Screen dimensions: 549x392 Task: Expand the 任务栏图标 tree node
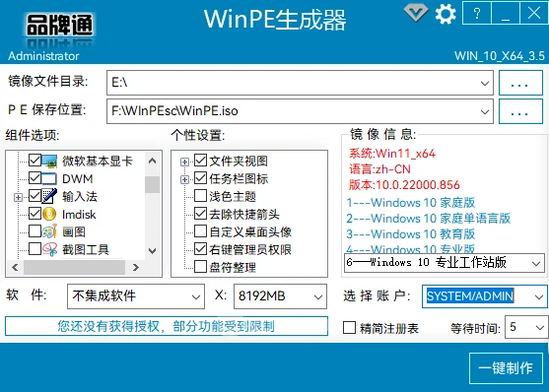point(184,180)
